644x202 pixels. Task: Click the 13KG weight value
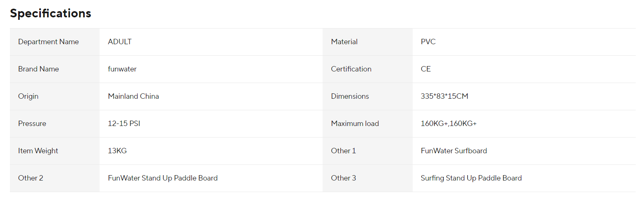tap(117, 151)
